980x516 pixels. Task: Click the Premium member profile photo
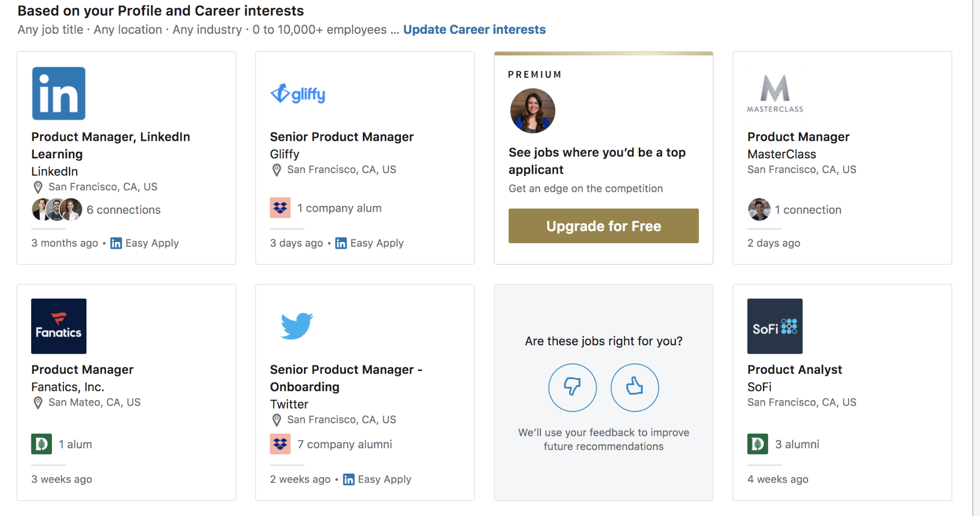[532, 111]
